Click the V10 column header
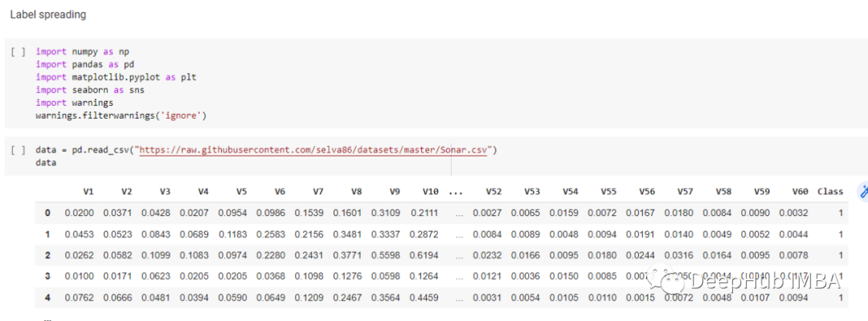Viewport: 868px width, 321px height. [x=430, y=192]
